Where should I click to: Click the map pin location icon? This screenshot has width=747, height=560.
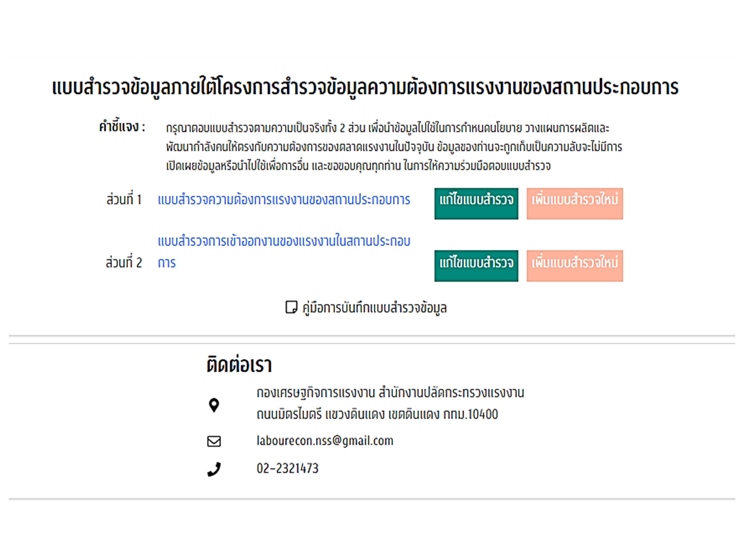click(x=214, y=405)
